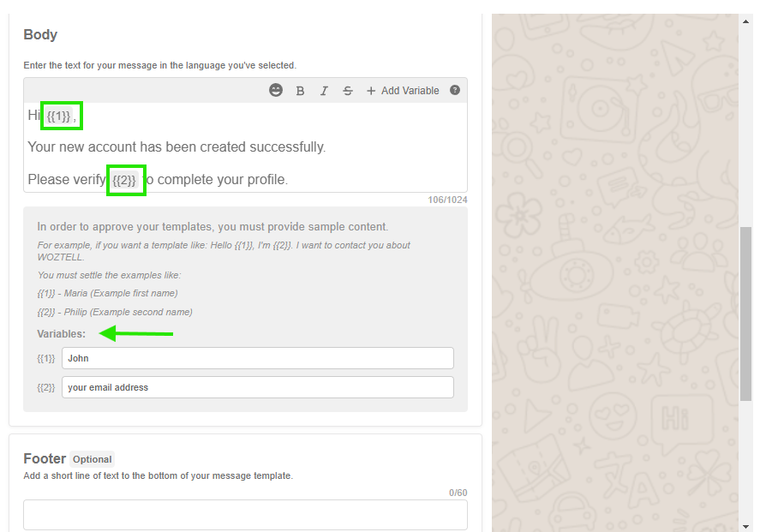This screenshot has height=532, width=760.
Task: Click the scrollbar down arrow
Action: pyautogui.click(x=745, y=525)
